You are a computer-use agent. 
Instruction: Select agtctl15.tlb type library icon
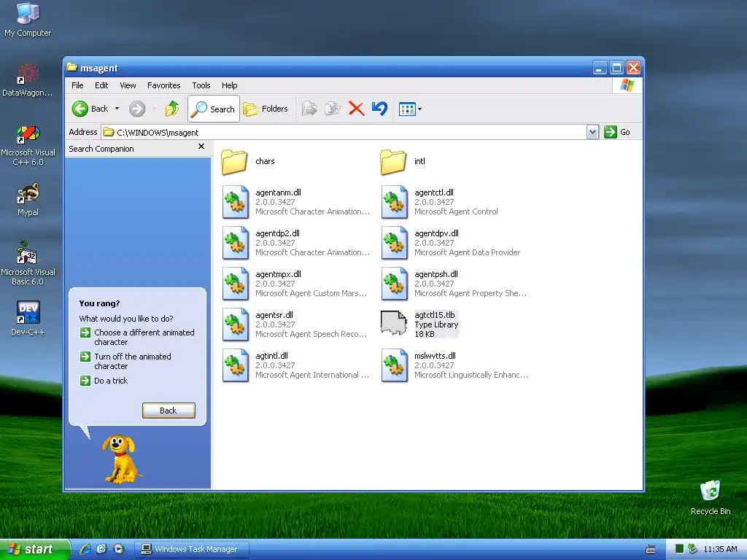click(x=393, y=323)
